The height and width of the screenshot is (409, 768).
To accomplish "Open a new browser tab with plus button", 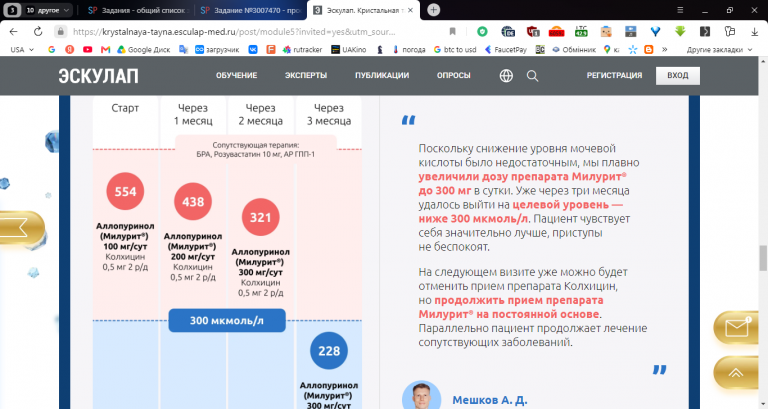I will [x=433, y=10].
